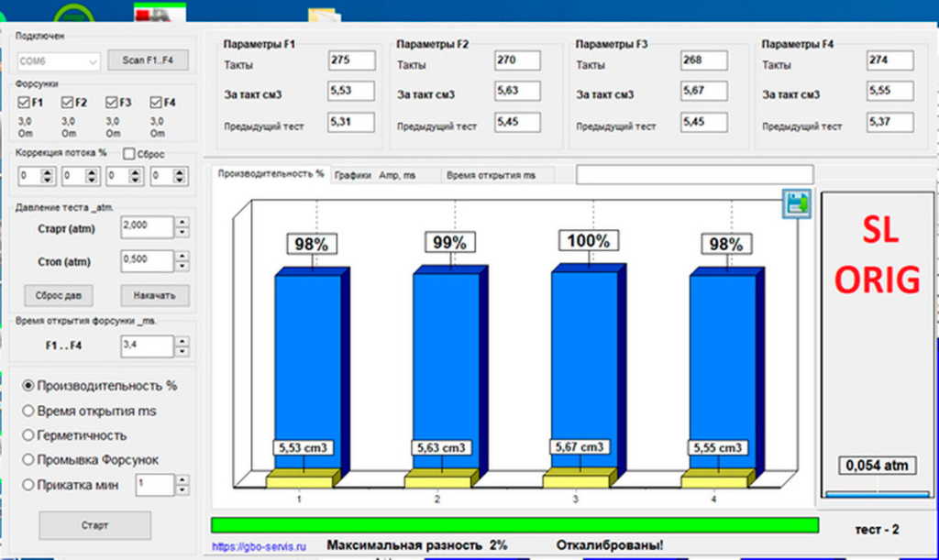Select the Герметичность radio option
The width and height of the screenshot is (939, 560).
[x=29, y=435]
